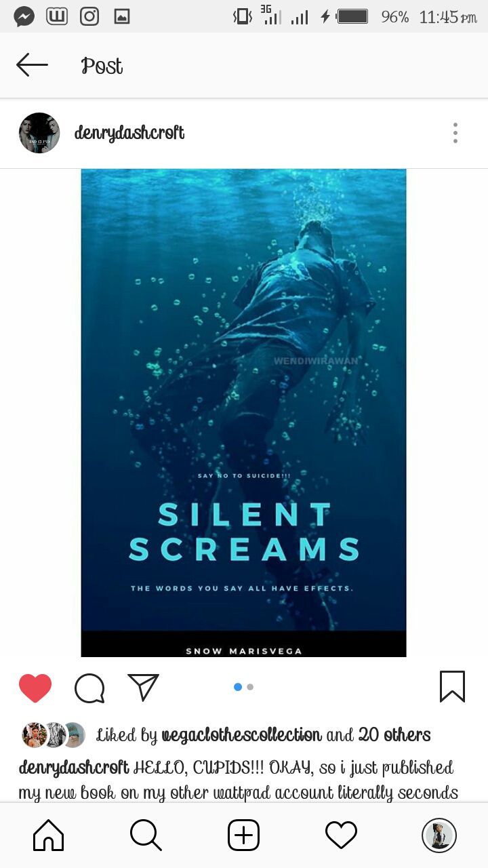
Task: Tap denrydashcroft in the caption text
Action: pos(74,768)
